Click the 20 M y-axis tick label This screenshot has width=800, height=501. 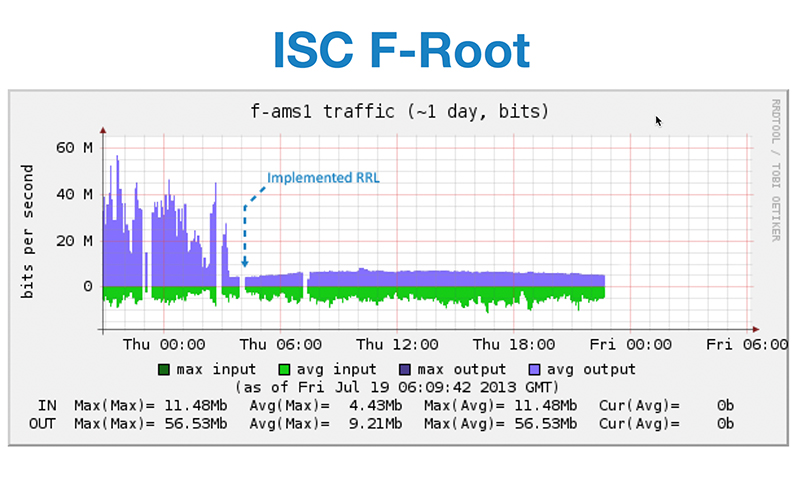click(x=74, y=240)
